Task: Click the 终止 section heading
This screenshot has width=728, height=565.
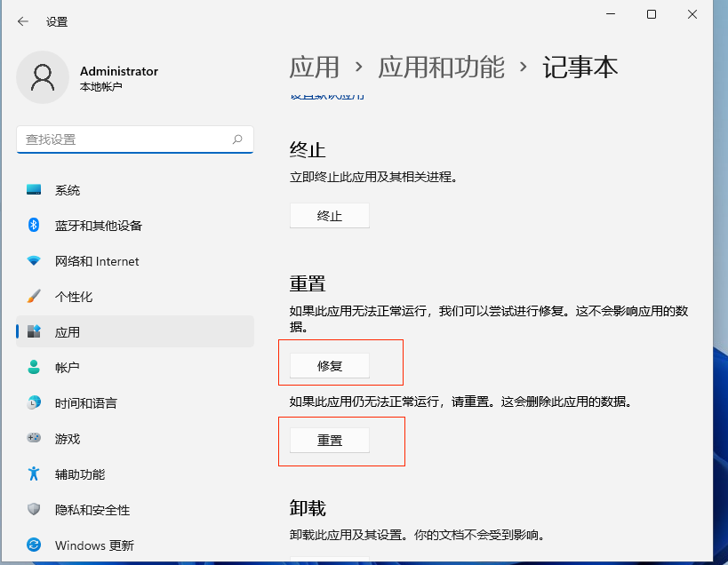Action: pyautogui.click(x=308, y=150)
